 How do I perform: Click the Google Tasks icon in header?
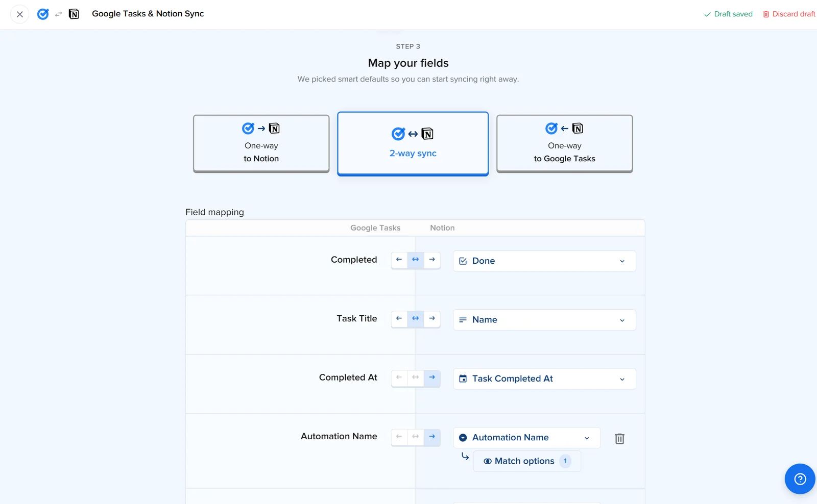pyautogui.click(x=43, y=14)
